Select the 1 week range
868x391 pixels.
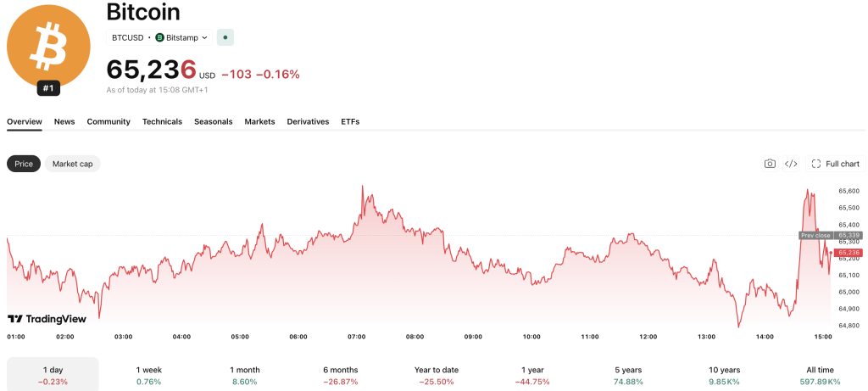[149, 376]
